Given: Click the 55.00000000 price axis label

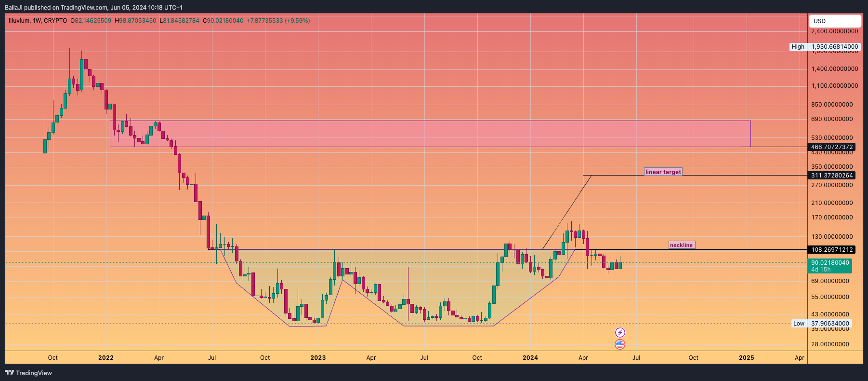Looking at the screenshot, I should coord(830,297).
